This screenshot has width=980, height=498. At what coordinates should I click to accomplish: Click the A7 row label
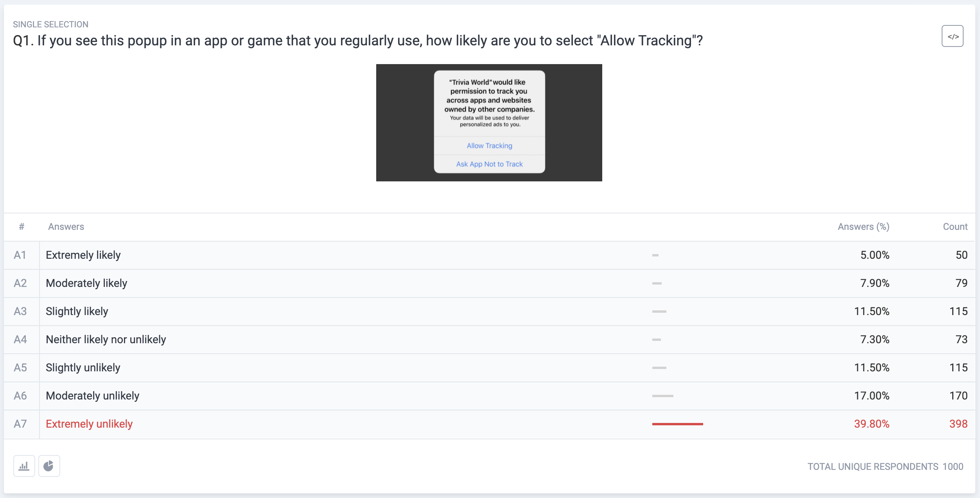pos(20,424)
